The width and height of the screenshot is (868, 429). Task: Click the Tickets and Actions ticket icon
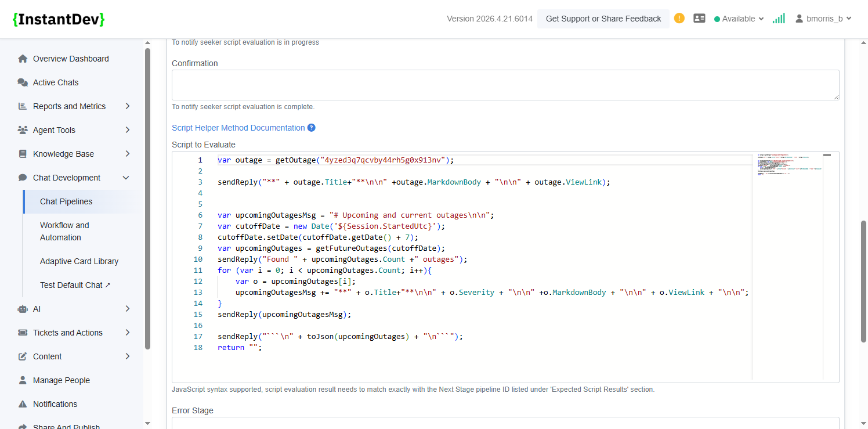(x=23, y=333)
